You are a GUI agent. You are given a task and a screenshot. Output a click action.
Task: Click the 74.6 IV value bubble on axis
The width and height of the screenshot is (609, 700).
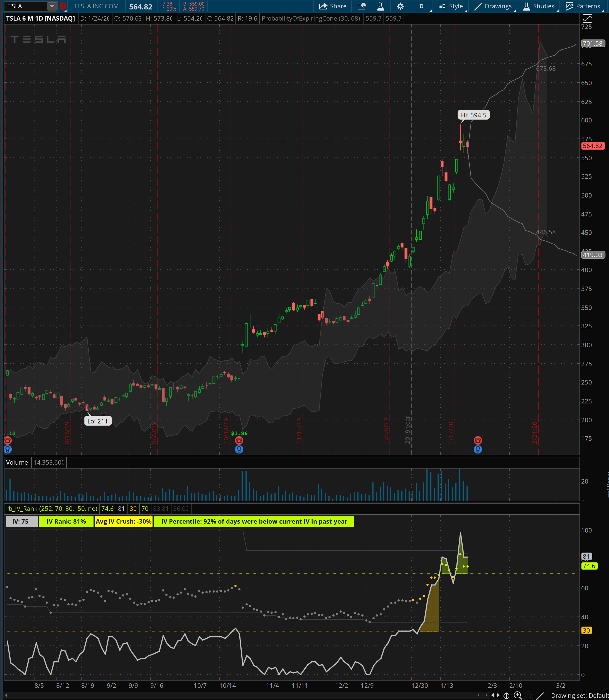pos(589,566)
